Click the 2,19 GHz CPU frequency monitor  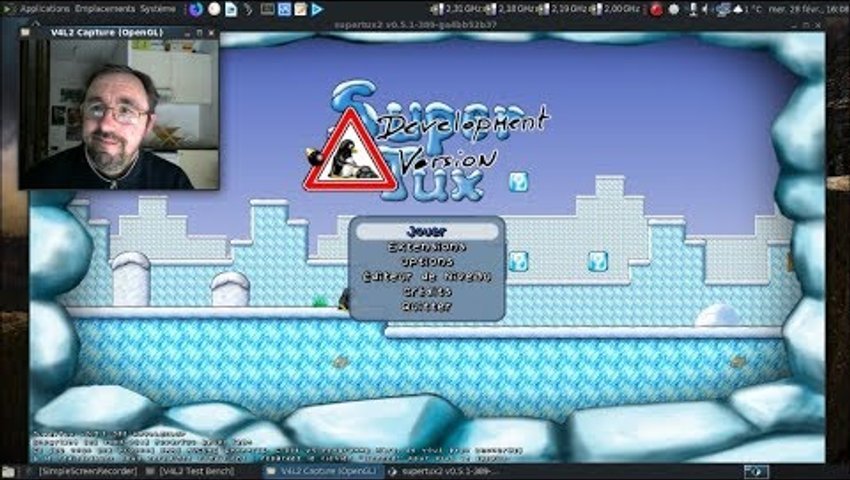tap(562, 9)
